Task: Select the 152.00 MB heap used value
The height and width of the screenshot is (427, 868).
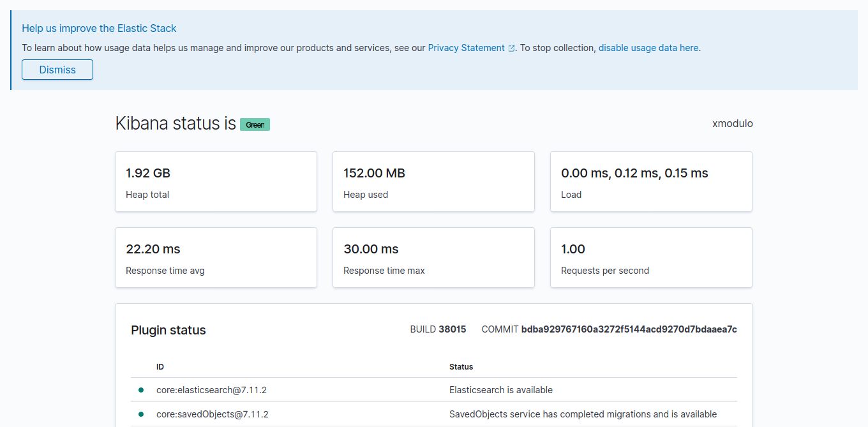Action: click(374, 173)
